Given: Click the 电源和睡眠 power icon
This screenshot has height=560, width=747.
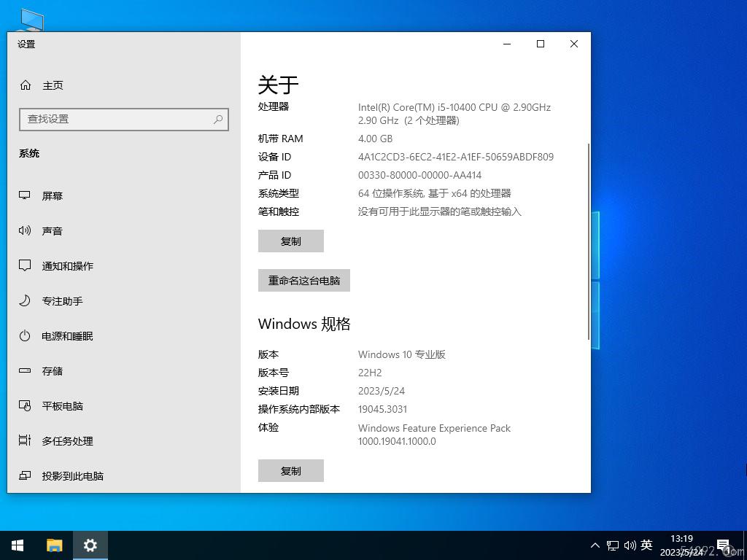Looking at the screenshot, I should tap(25, 335).
